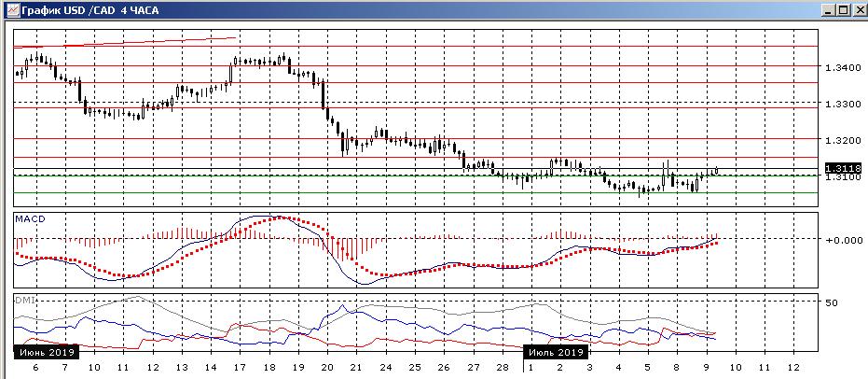This screenshot has height=379, width=868.
Task: Click the 1.3300 price axis label
Action: pyautogui.click(x=842, y=104)
